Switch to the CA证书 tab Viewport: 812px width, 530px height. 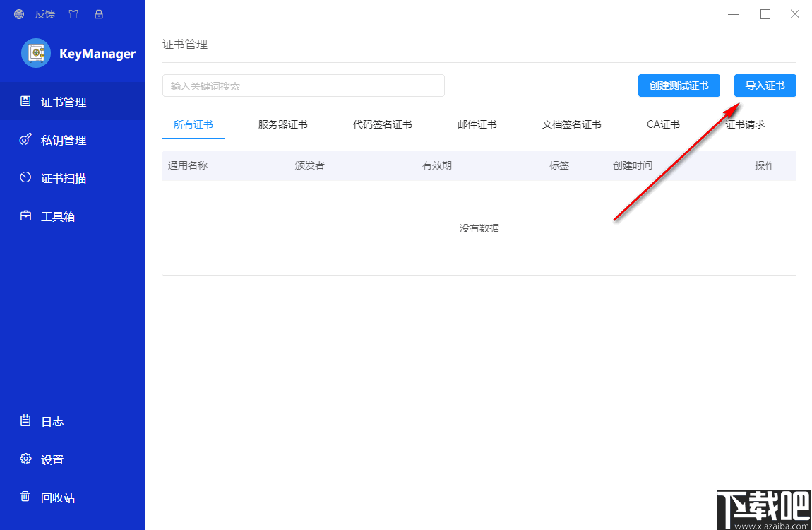pyautogui.click(x=662, y=124)
